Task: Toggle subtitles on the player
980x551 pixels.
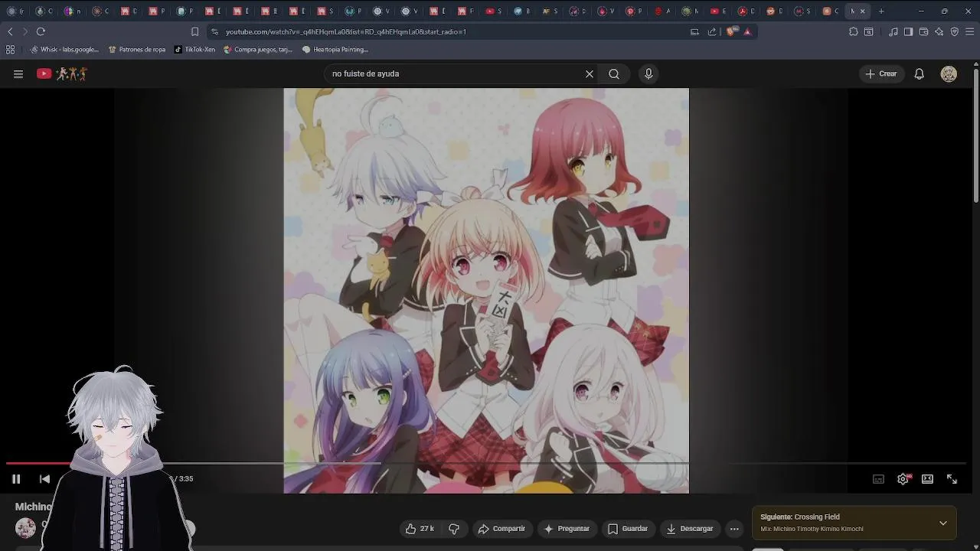Action: point(878,479)
